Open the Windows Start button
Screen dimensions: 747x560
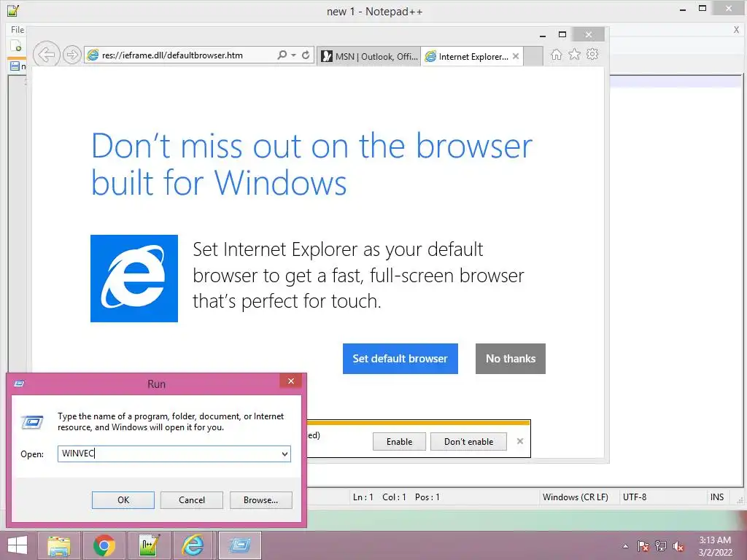tap(18, 545)
